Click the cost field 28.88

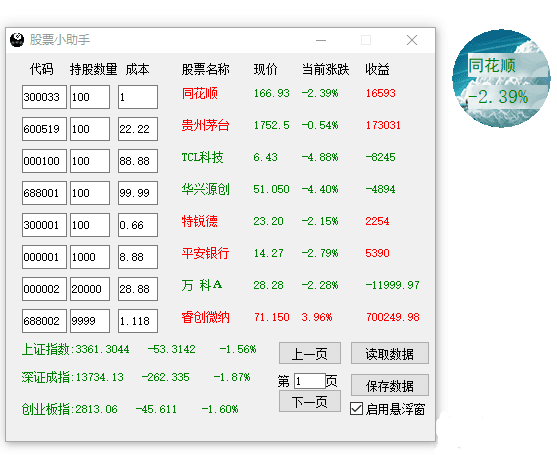[x=138, y=289]
